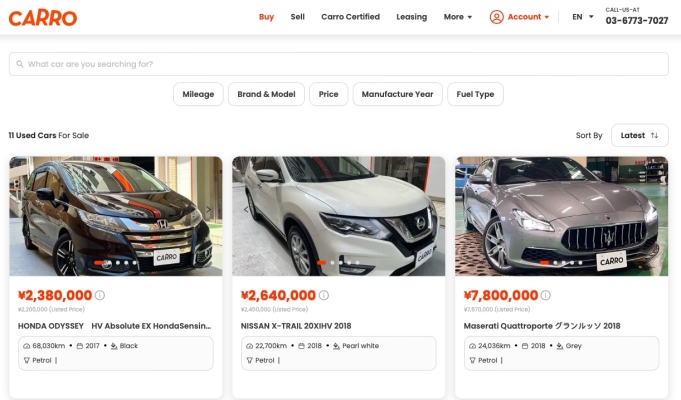Go to Carro Certified

(x=350, y=17)
